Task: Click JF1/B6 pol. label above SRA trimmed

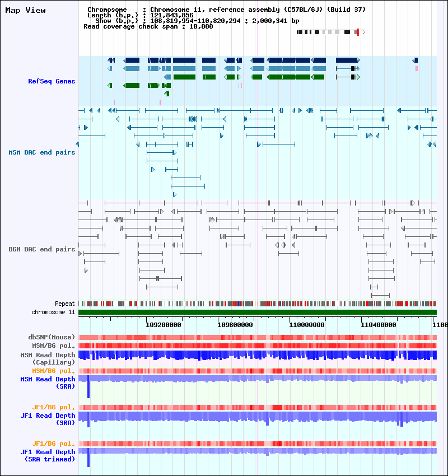Action: pos(54,444)
